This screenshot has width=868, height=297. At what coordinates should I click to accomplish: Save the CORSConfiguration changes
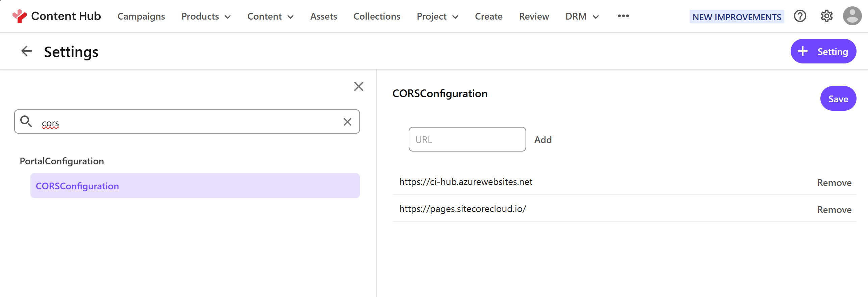point(838,99)
